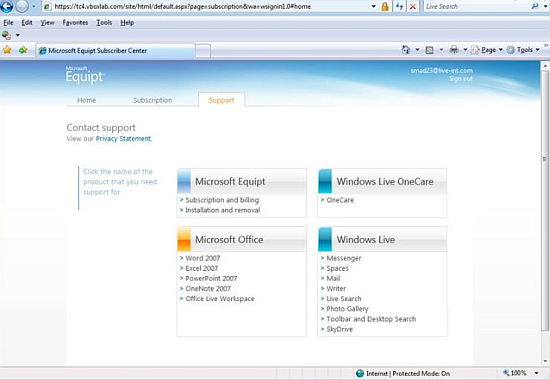Click the search magnifier icon

coord(535,6)
